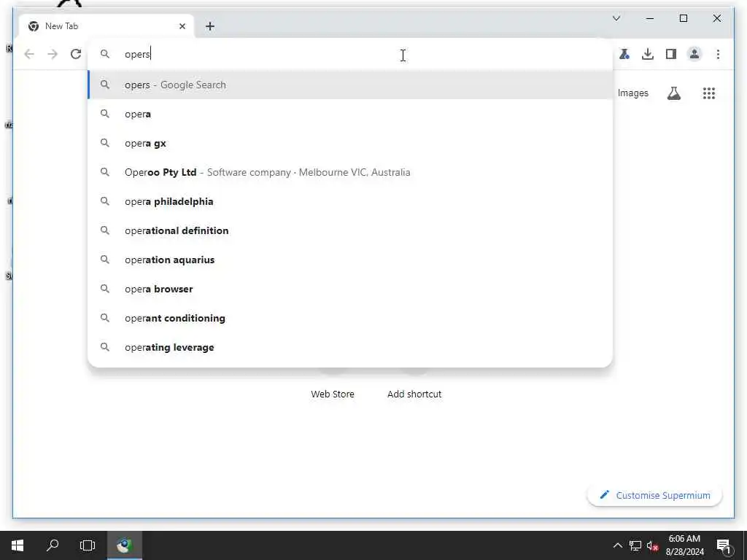Open a new tab with the plus button
The width and height of the screenshot is (747, 560).
[210, 26]
